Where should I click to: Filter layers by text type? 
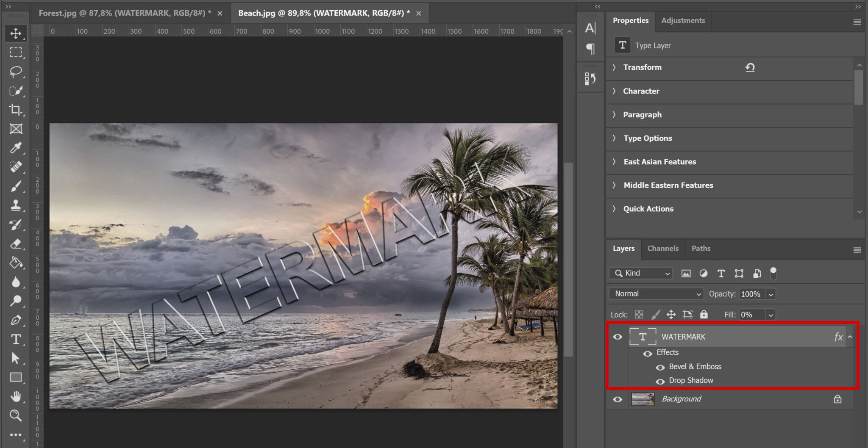721,273
